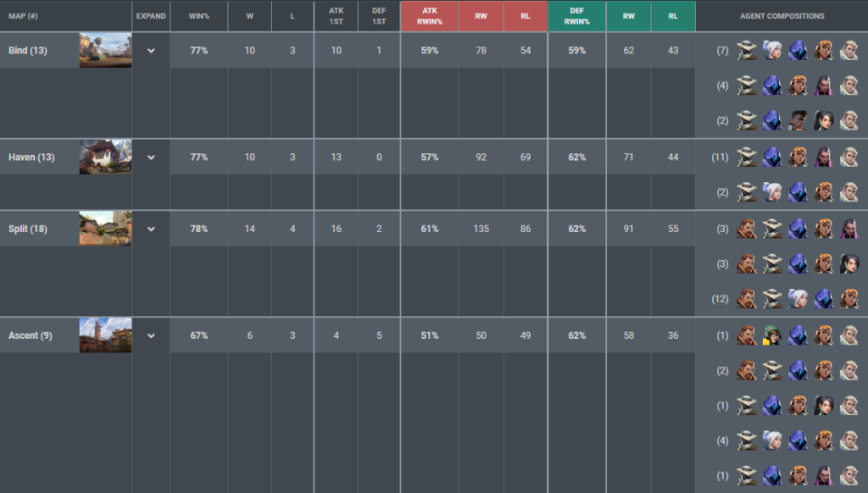The image size is (868, 493).
Task: Select Brimstone icon in Split's 12-game composition
Action: pyautogui.click(x=746, y=299)
